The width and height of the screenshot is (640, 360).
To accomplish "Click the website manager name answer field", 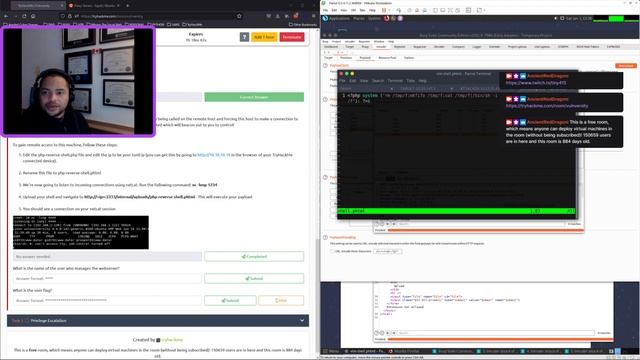I will pyautogui.click(x=107, y=278).
